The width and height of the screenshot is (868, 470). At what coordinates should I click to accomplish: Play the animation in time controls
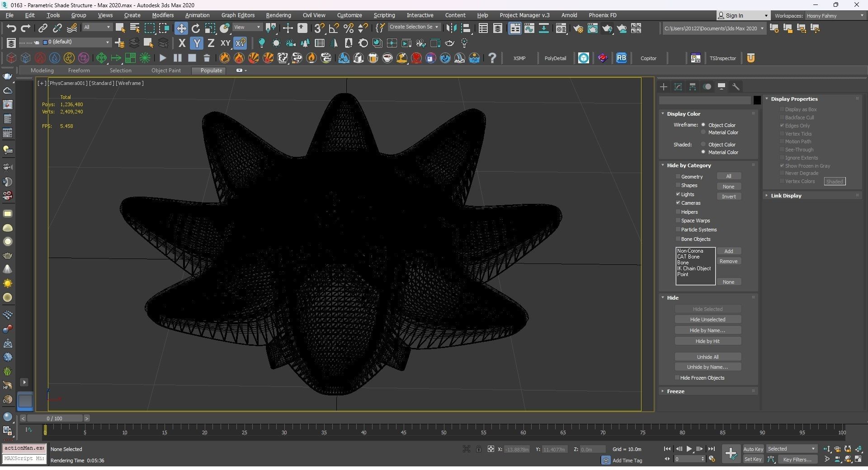click(x=689, y=449)
